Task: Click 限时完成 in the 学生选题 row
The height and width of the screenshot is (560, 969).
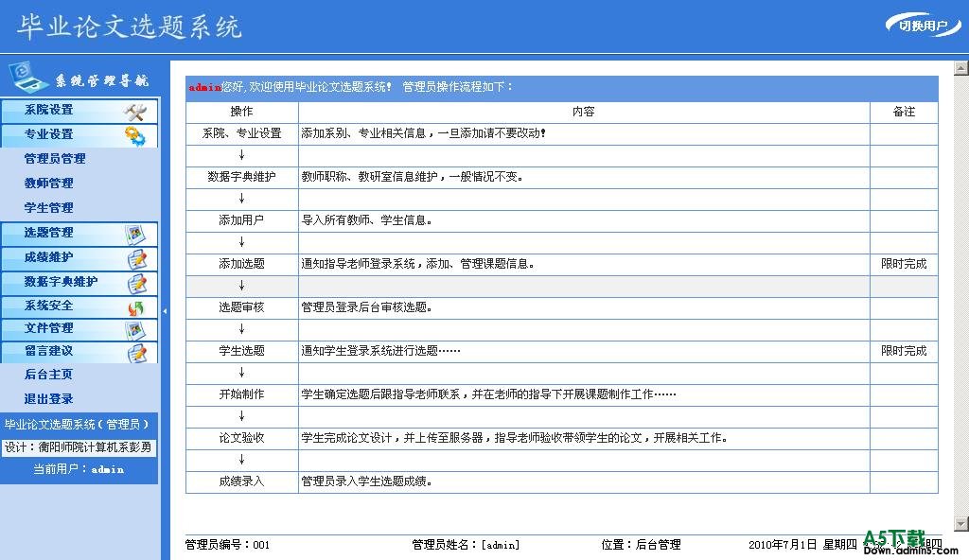Action: coord(904,351)
